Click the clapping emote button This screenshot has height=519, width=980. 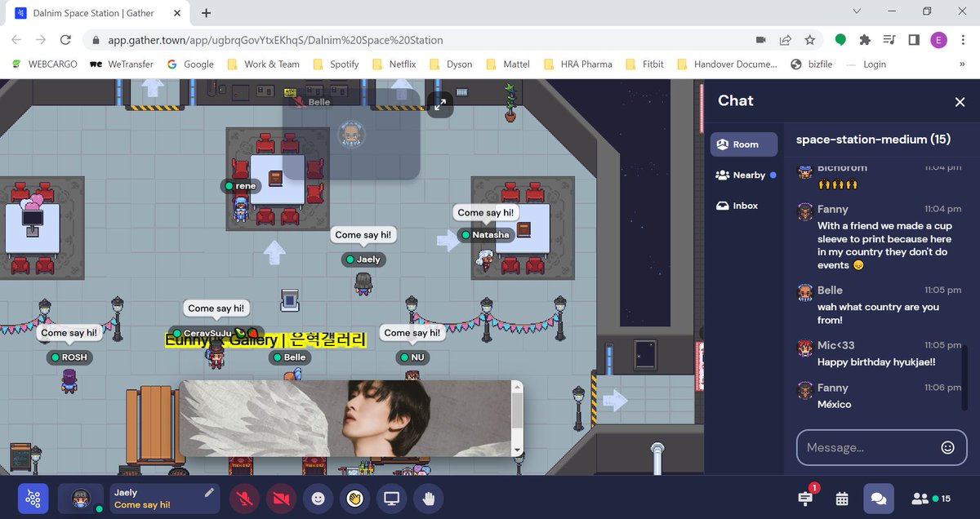[354, 499]
